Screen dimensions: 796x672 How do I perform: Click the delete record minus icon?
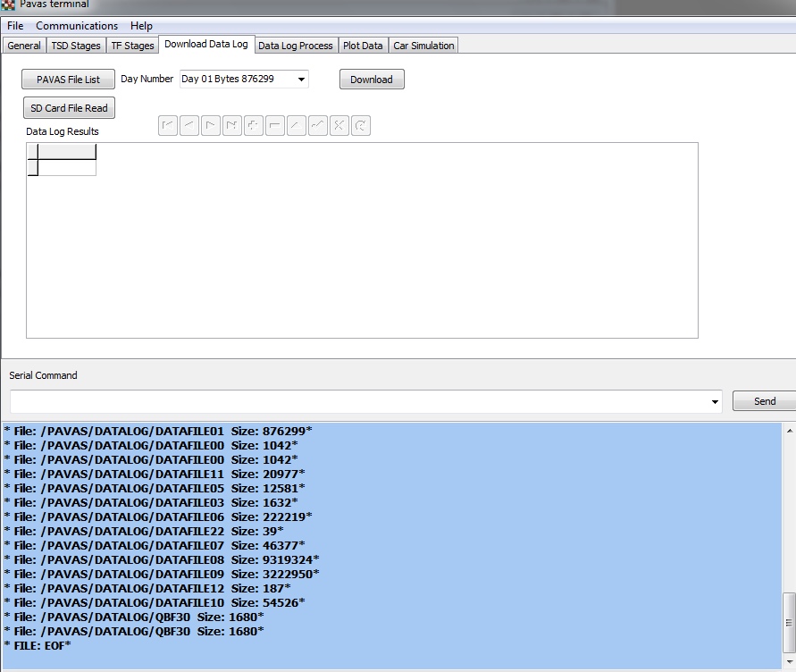275,126
